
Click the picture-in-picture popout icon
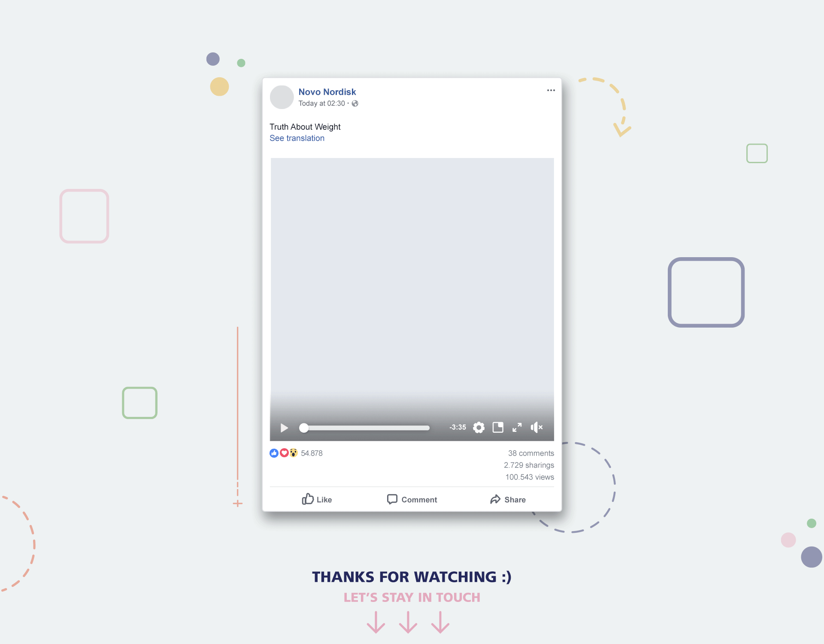tap(498, 428)
